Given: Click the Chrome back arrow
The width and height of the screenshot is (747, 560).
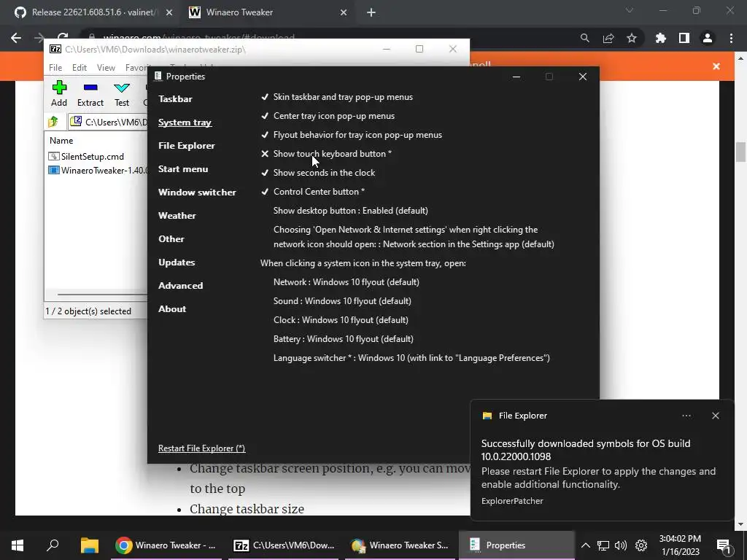Looking at the screenshot, I should click(16, 38).
